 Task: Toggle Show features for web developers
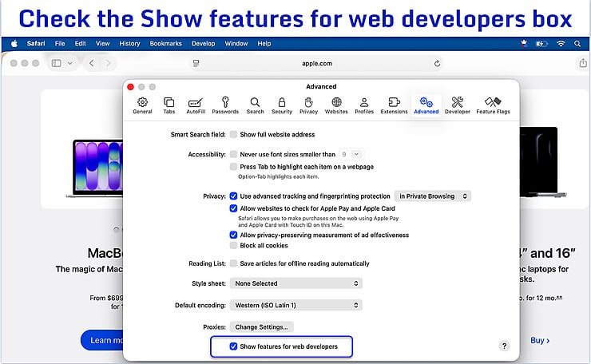[x=234, y=346]
